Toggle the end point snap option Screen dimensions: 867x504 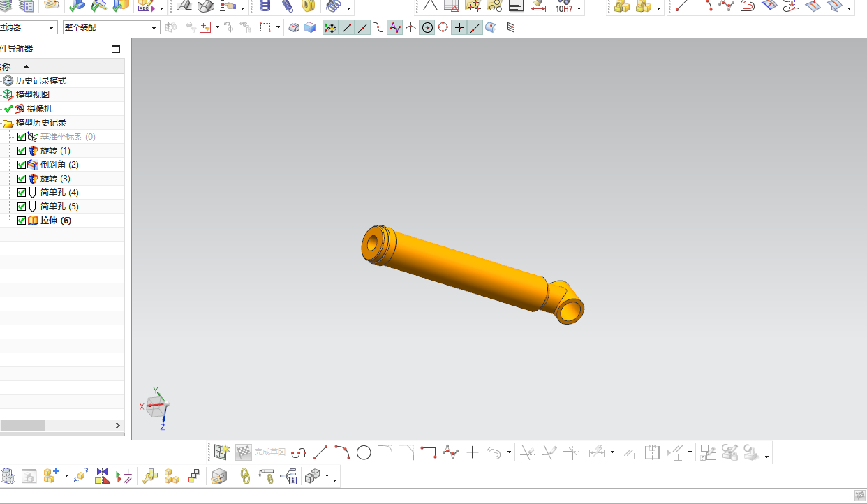pos(347,28)
